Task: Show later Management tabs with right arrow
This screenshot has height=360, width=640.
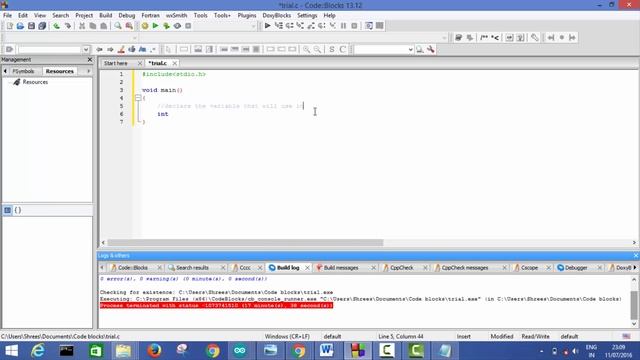Action: (x=89, y=71)
